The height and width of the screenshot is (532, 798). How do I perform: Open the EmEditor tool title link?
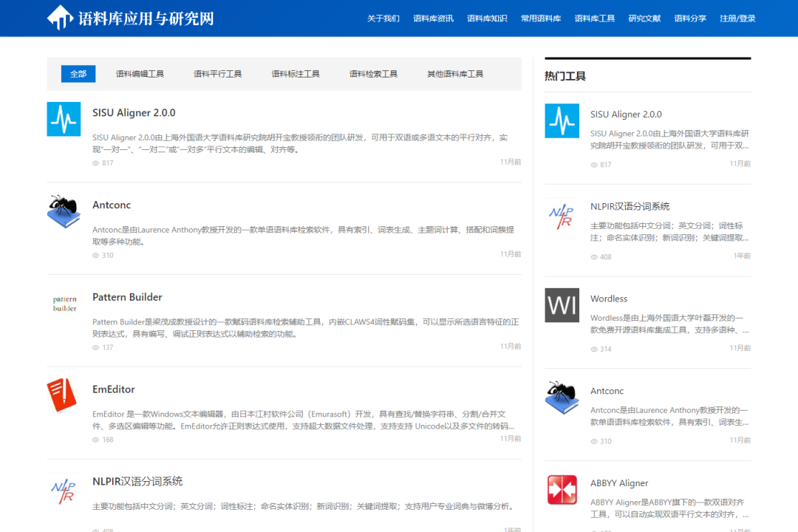coord(113,389)
